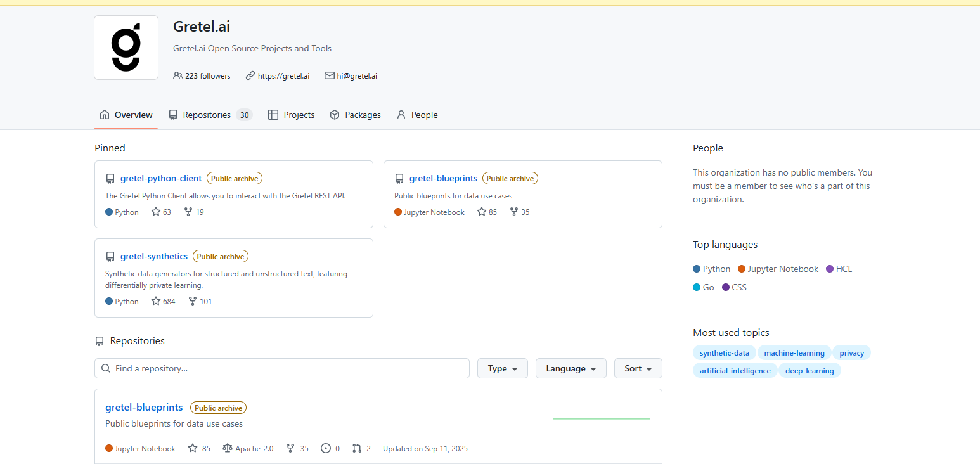Viewport: 980px width, 464px height.
Task: Open pinned gretel-synthetics repository
Action: (x=154, y=256)
